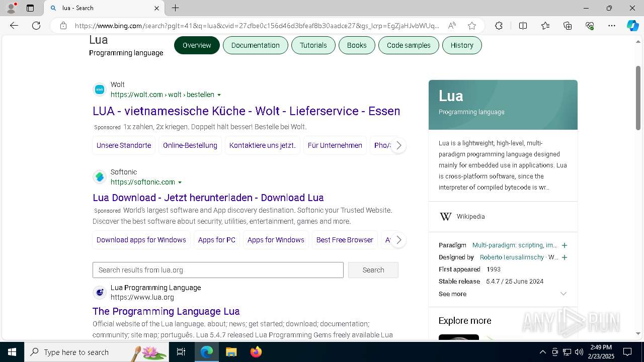Open tab actions menu icon
This screenshot has width=644, height=362.
tap(30, 8)
